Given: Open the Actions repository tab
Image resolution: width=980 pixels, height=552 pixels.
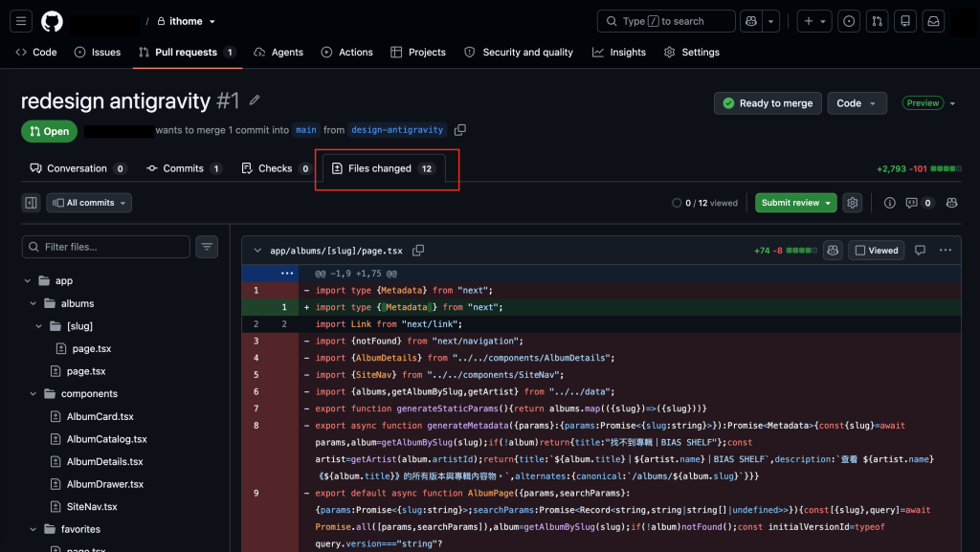Looking at the screenshot, I should coord(346,53).
